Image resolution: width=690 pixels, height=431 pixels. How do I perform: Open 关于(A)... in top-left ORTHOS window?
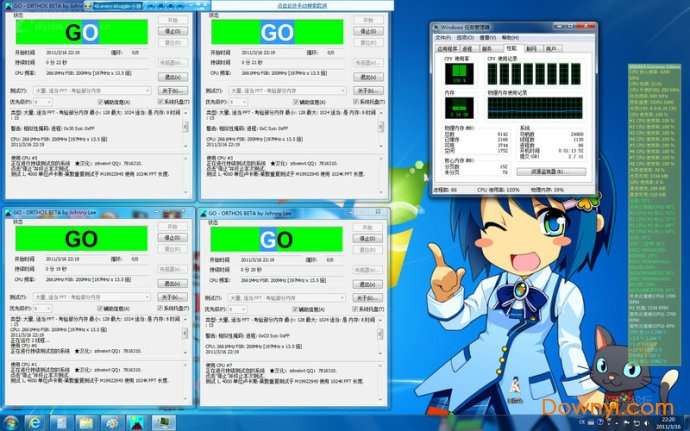[173, 91]
